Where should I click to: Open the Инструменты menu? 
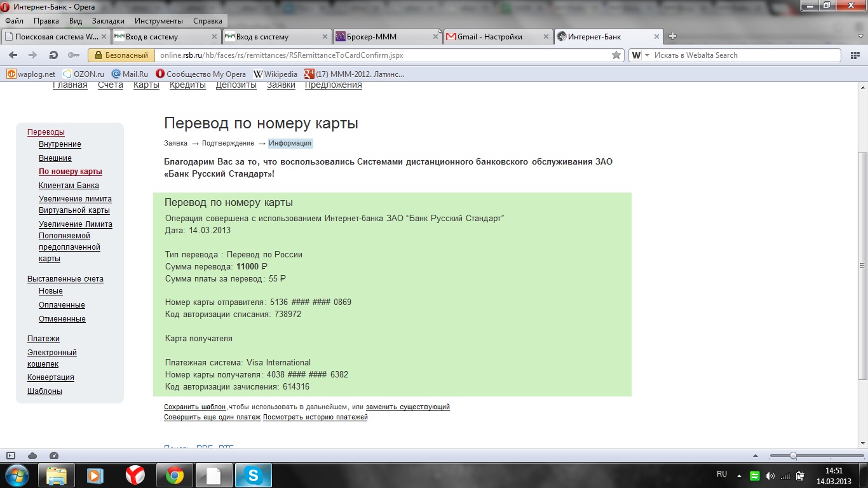point(159,20)
